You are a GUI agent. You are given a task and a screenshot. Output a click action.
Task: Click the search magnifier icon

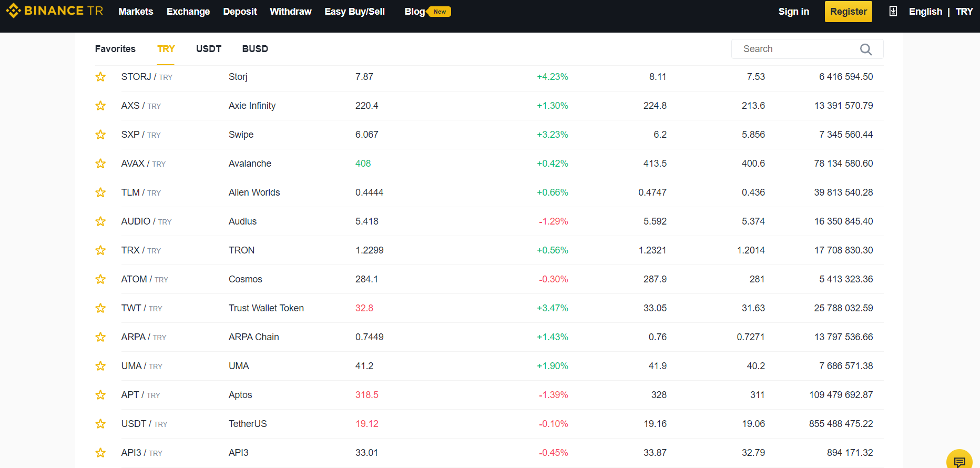click(866, 49)
